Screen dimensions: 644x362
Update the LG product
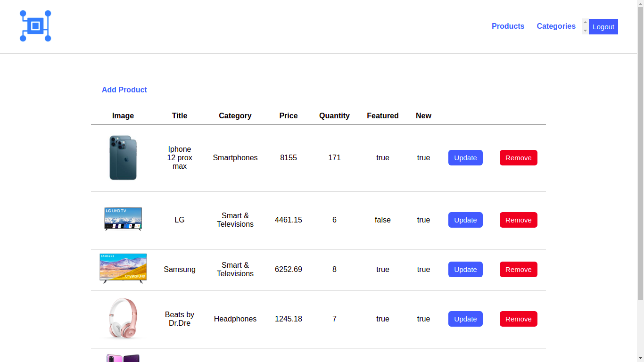tap(465, 220)
